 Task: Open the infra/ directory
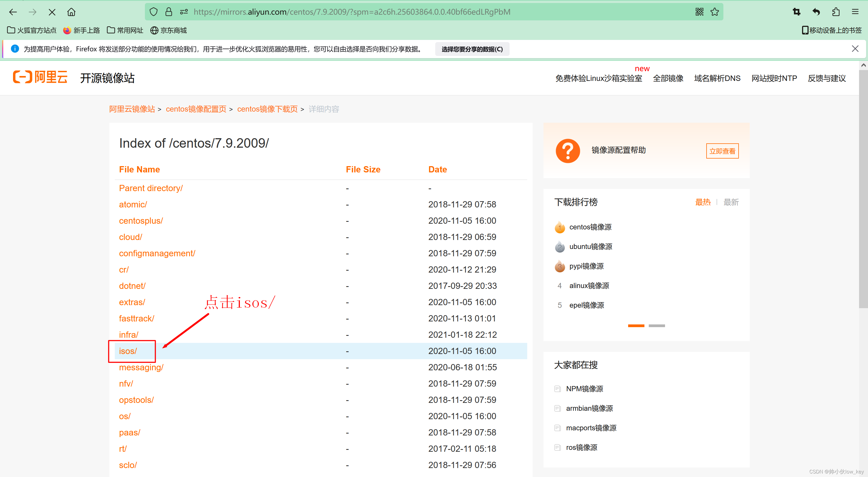(128, 335)
